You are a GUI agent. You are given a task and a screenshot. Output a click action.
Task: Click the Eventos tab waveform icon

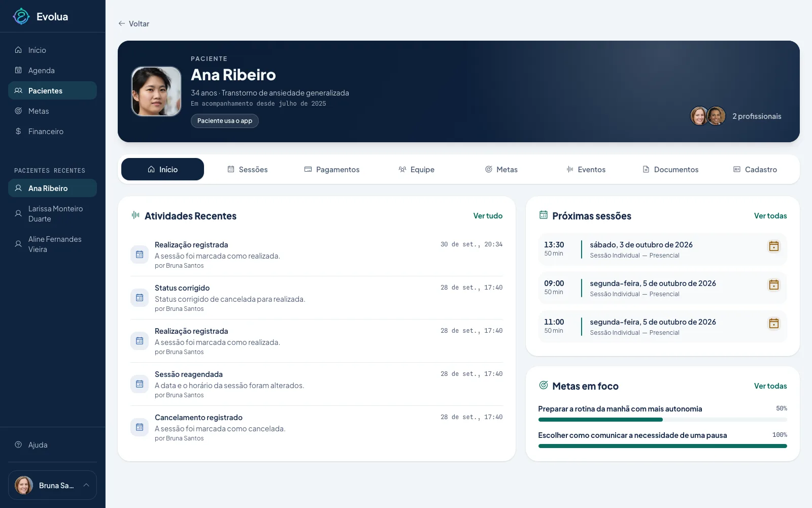coord(570,169)
